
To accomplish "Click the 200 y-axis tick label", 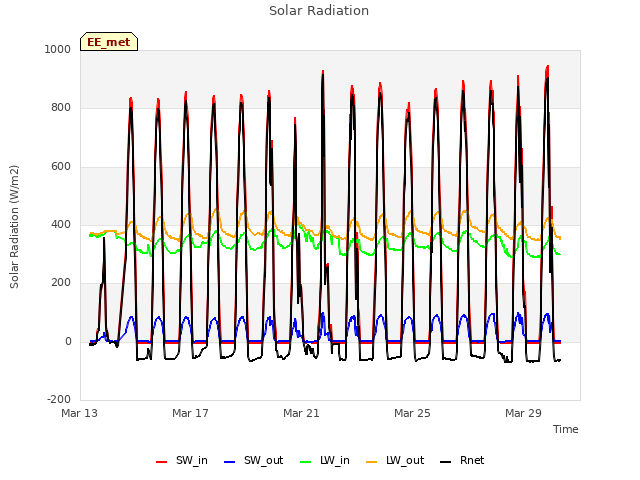I will point(61,282).
